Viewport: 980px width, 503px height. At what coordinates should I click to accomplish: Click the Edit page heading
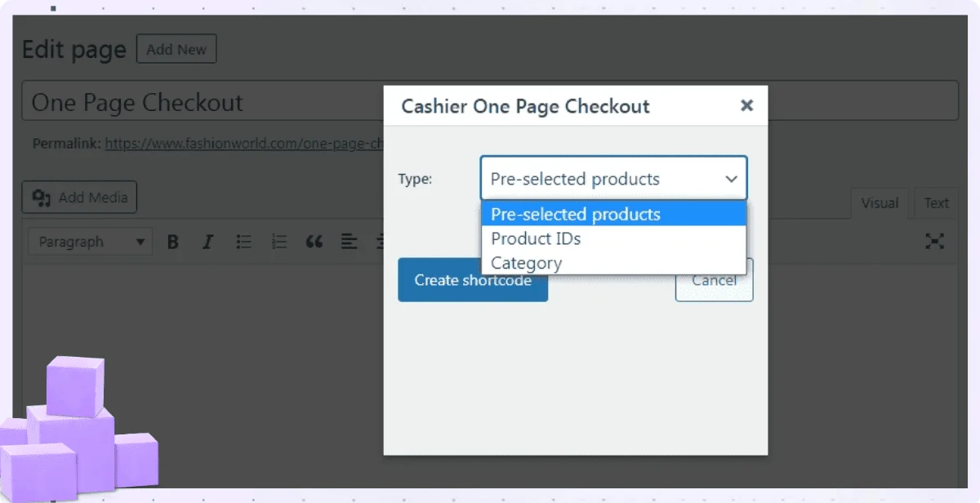[74, 50]
